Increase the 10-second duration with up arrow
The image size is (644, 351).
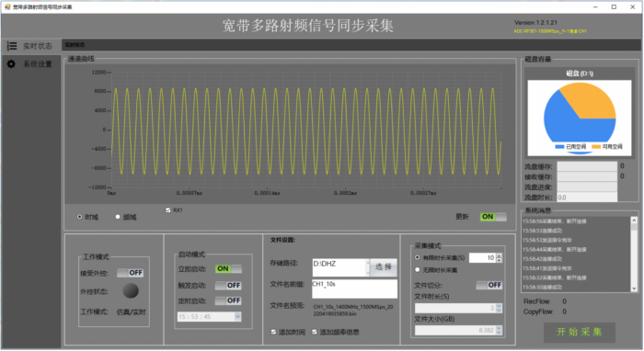click(499, 255)
